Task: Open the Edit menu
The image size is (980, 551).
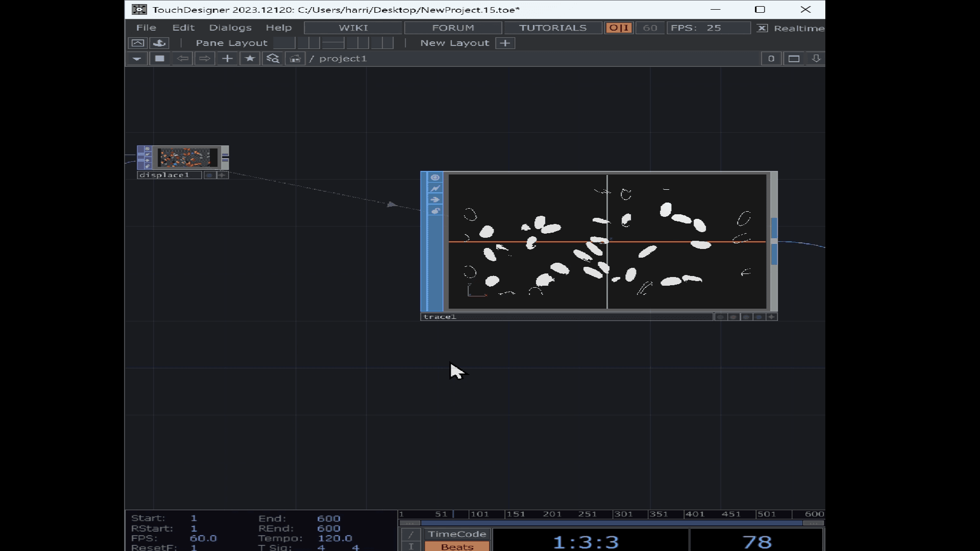Action: [x=183, y=28]
